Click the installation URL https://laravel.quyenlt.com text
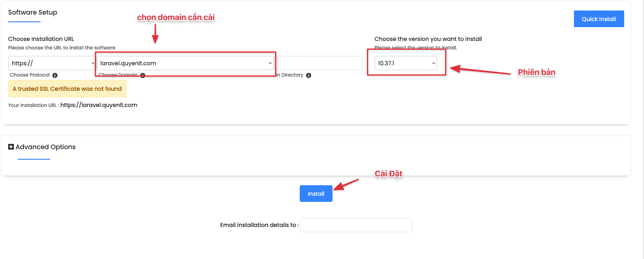The image size is (644, 259). click(99, 105)
